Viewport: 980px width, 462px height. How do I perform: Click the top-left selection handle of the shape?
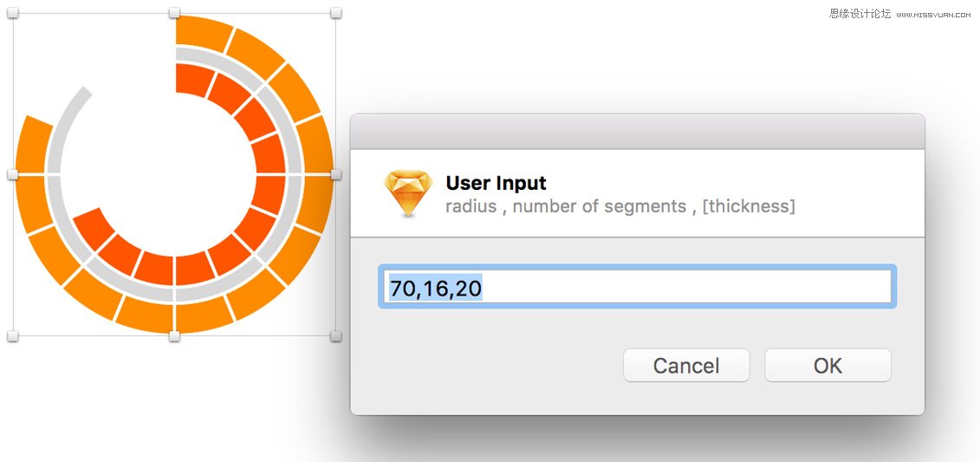[13, 13]
